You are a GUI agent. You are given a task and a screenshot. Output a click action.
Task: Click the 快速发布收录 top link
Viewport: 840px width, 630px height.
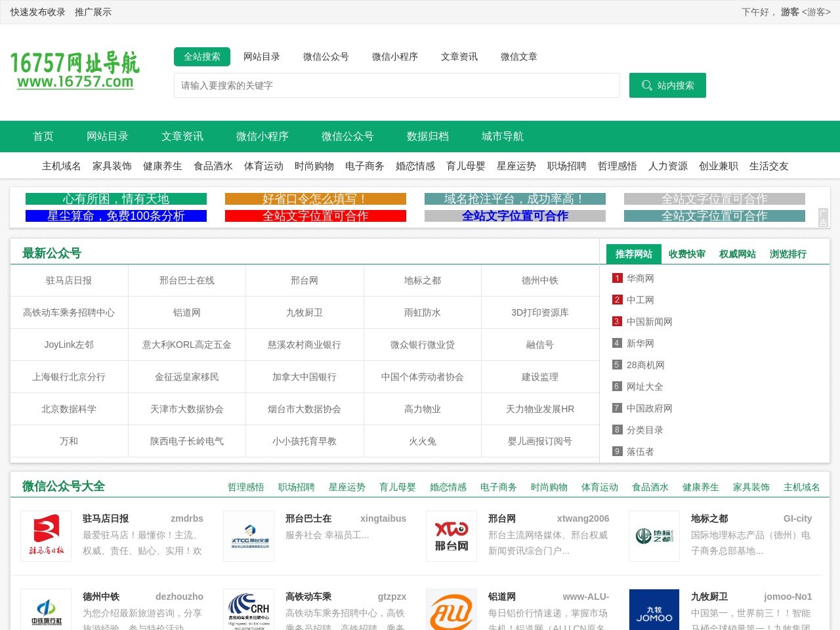point(38,12)
